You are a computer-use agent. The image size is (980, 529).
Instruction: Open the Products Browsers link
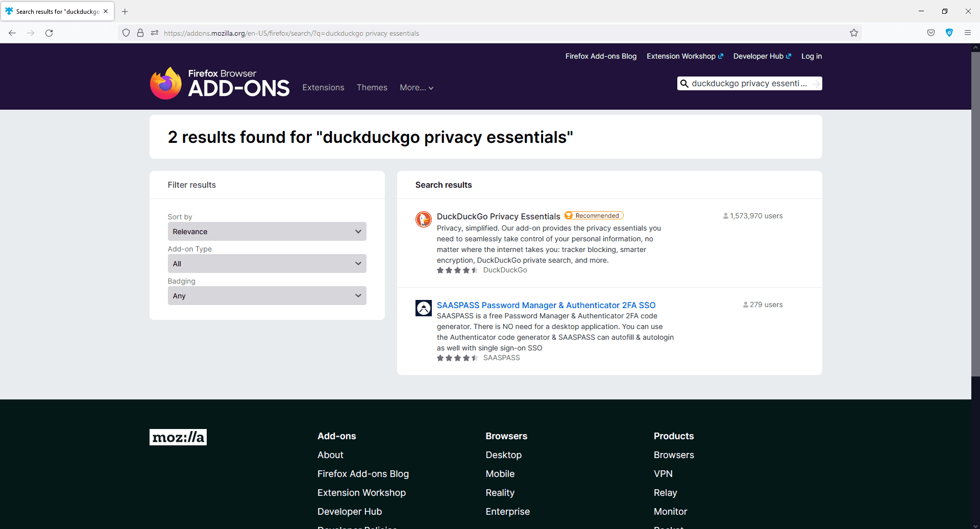click(674, 455)
